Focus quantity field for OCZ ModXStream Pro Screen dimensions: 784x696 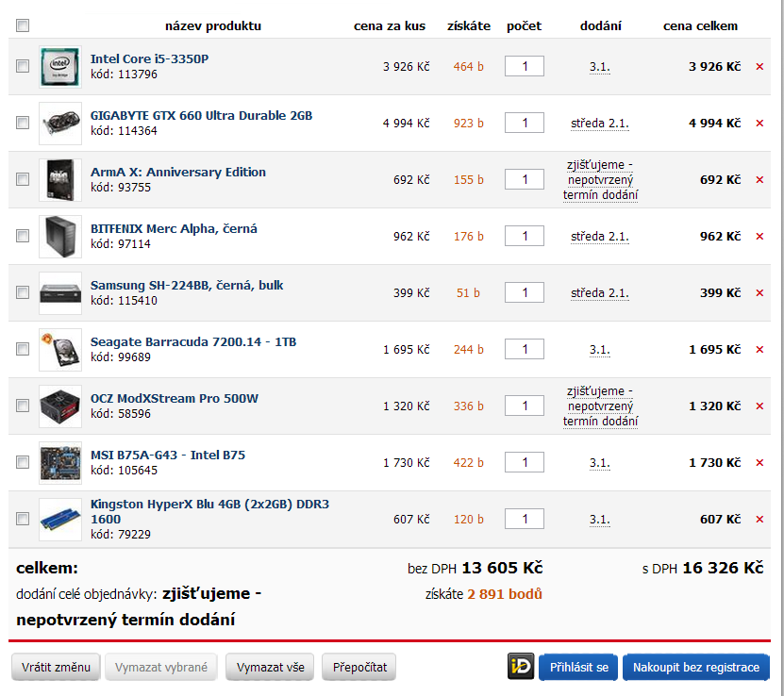(525, 406)
